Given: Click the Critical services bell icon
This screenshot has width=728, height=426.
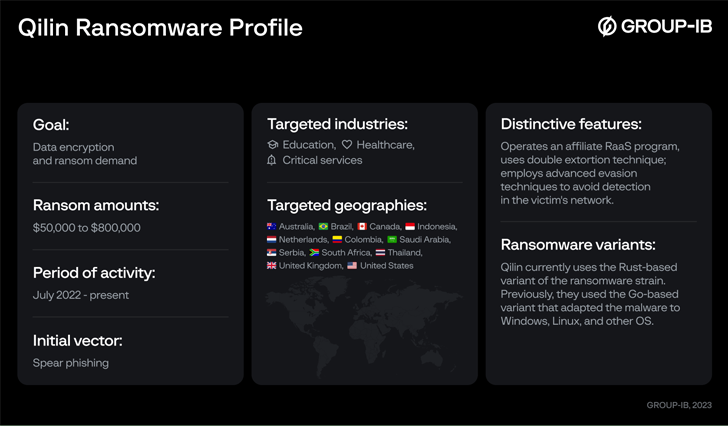Looking at the screenshot, I should pos(272,160).
